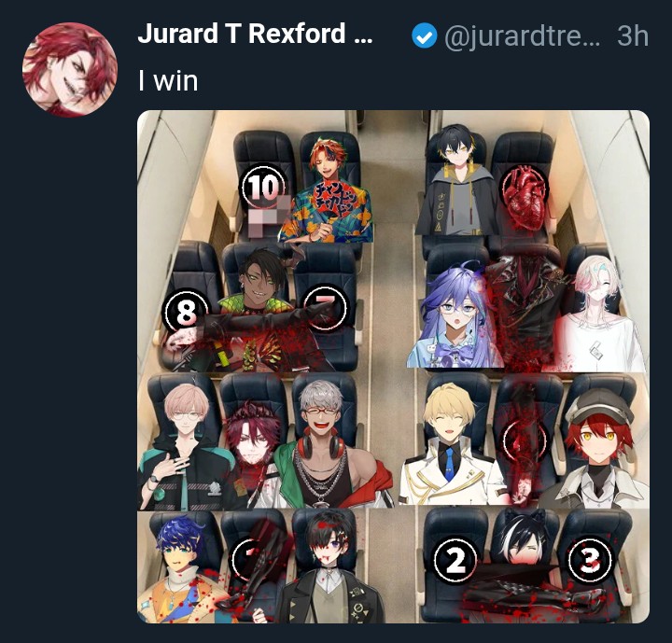Click the pixelated mosaic censored patch

pyautogui.click(x=267, y=217)
